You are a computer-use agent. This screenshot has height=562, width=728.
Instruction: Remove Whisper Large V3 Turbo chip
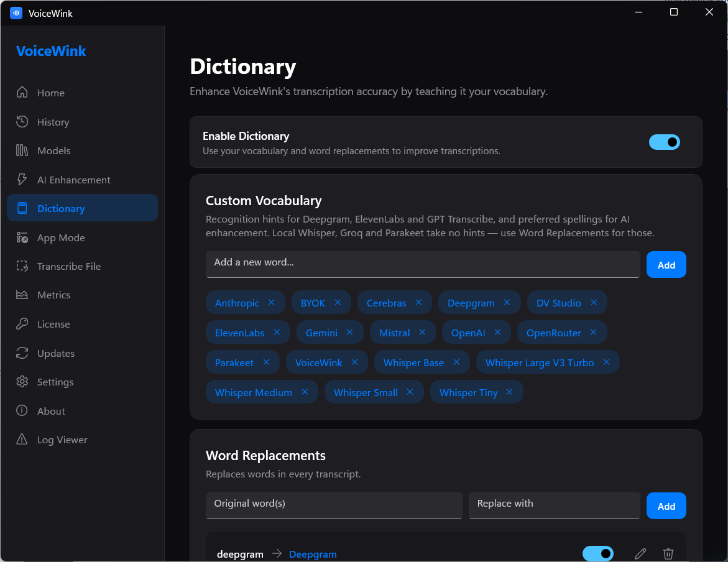606,362
